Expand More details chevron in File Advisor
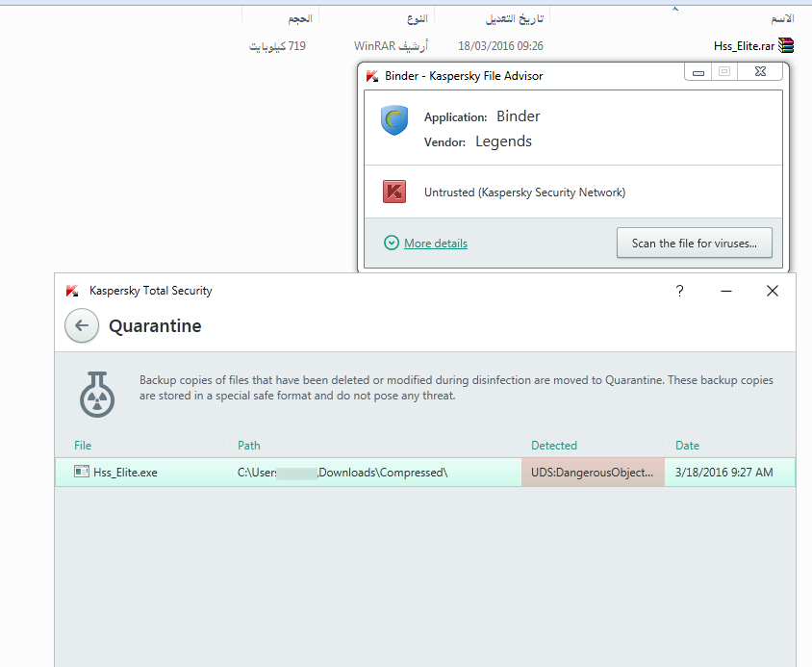The image size is (812, 667). [x=392, y=243]
